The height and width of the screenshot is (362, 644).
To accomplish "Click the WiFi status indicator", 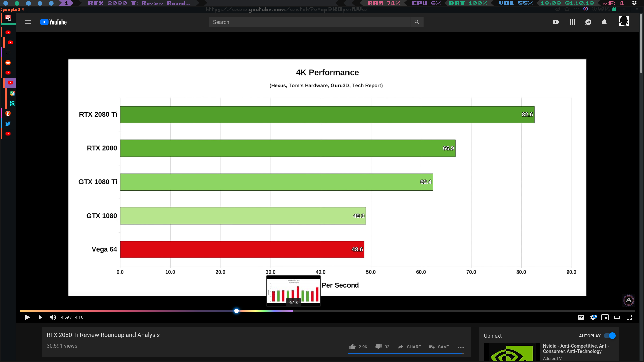I will pyautogui.click(x=613, y=3).
